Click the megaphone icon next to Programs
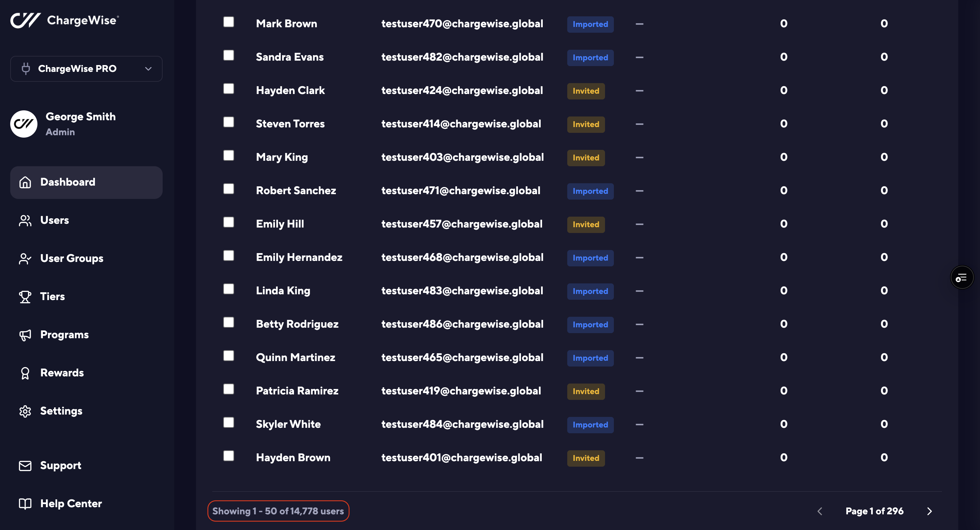The image size is (980, 530). click(x=25, y=335)
